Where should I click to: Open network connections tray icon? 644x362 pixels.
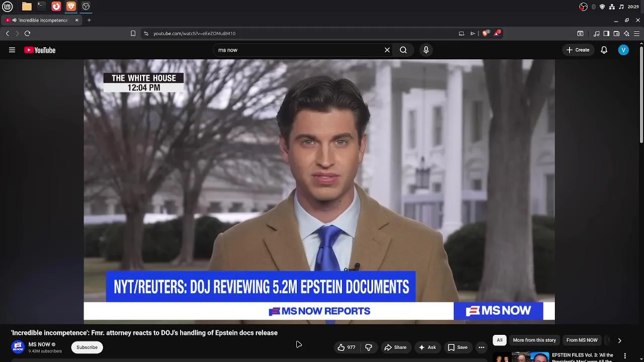tap(612, 7)
